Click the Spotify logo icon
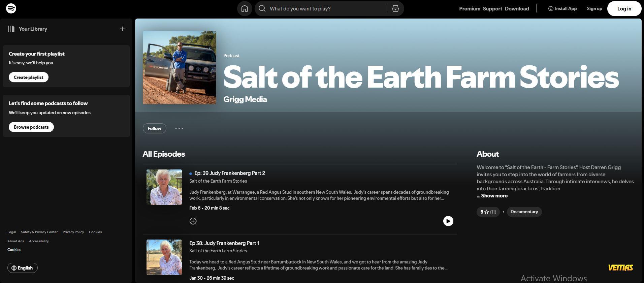This screenshot has width=644, height=283. tap(11, 8)
